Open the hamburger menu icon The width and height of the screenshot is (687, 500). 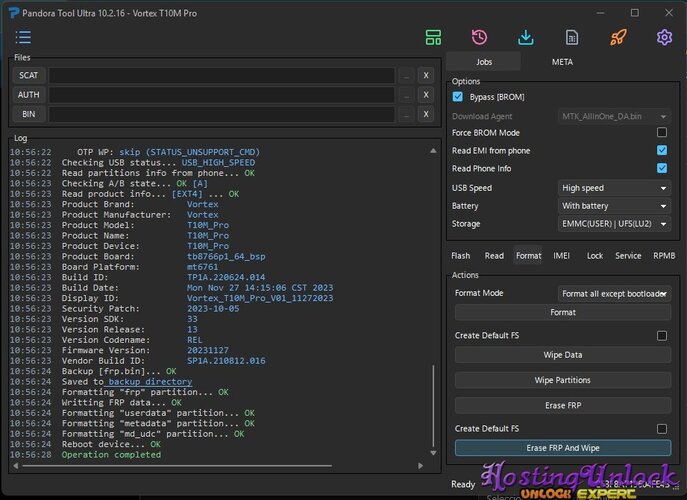23,37
